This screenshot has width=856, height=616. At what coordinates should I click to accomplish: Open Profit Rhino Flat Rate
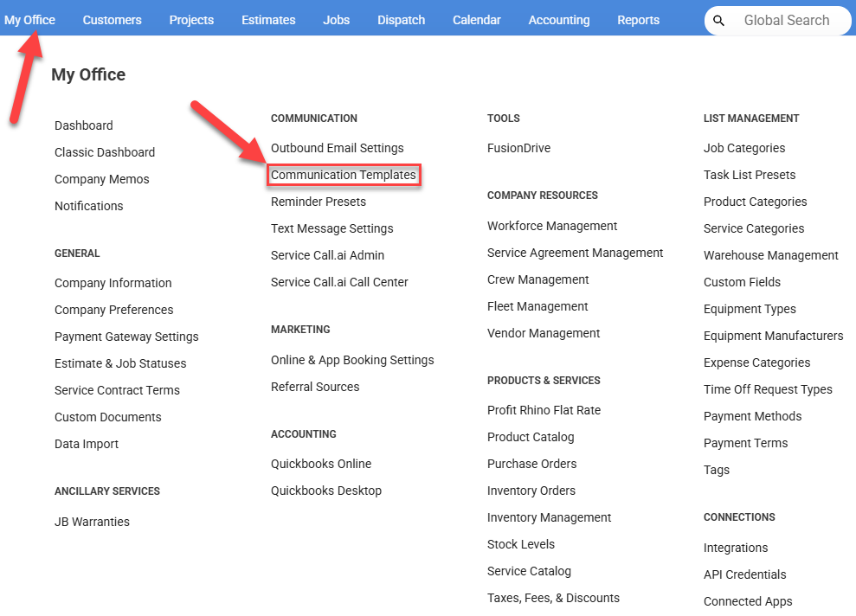click(544, 410)
